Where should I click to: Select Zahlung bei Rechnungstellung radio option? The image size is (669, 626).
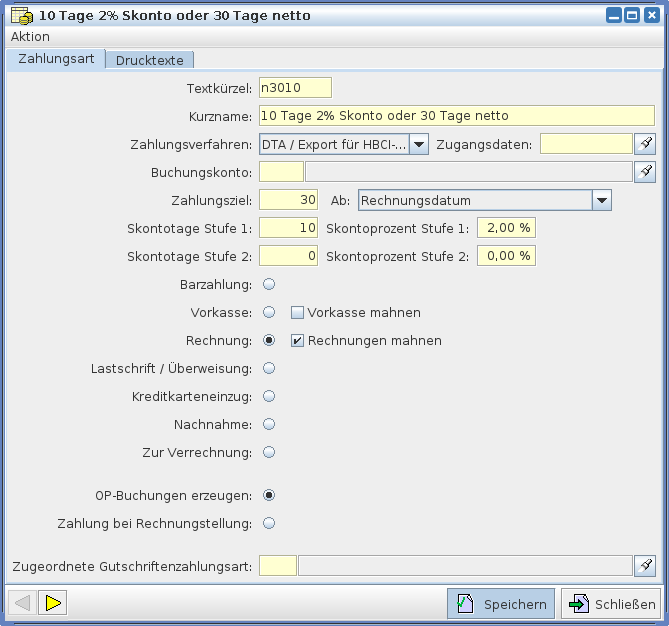pyautogui.click(x=269, y=523)
